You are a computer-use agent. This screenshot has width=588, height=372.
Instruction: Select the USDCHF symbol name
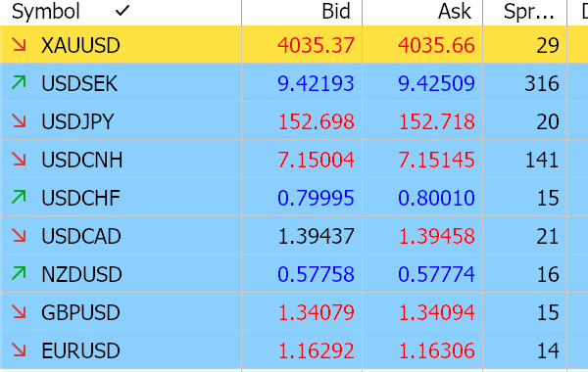tap(80, 198)
